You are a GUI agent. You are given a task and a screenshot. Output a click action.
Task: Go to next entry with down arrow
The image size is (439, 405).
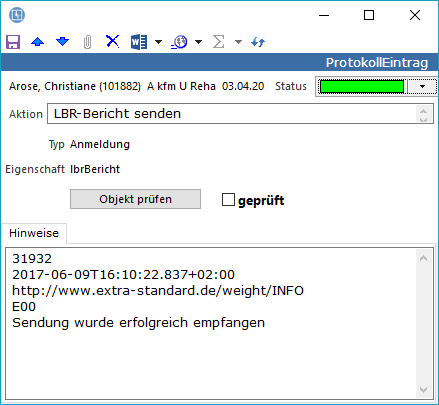point(62,42)
